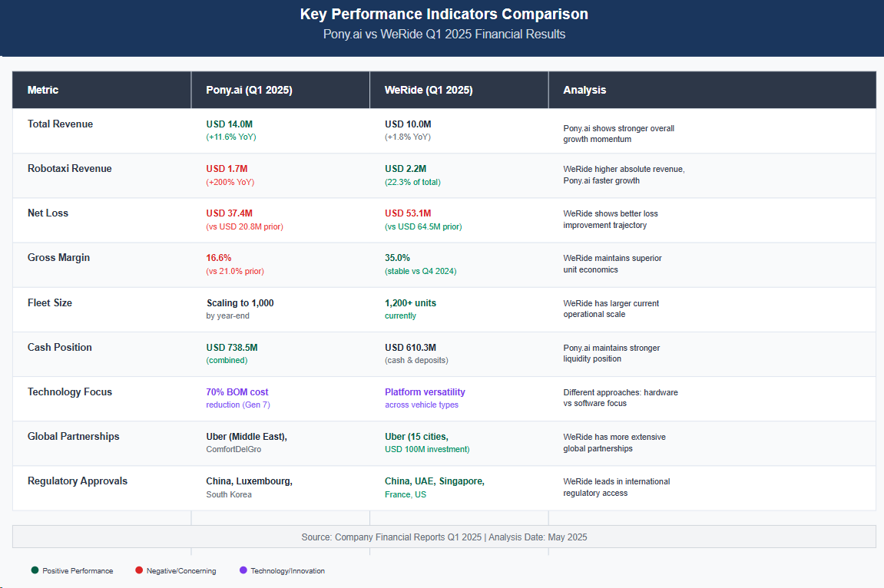
Task: Click the analysis "WeRide shows better loss improvement trajectory"
Action: pos(611,219)
